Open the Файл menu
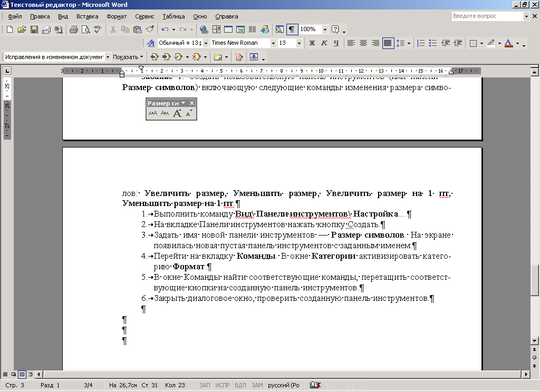540x392 pixels. [x=15, y=16]
